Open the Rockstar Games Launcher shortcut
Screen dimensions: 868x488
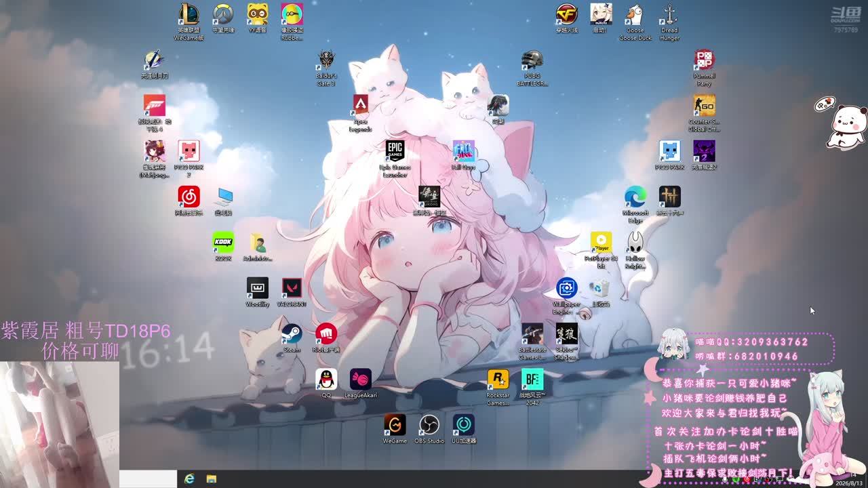[498, 379]
